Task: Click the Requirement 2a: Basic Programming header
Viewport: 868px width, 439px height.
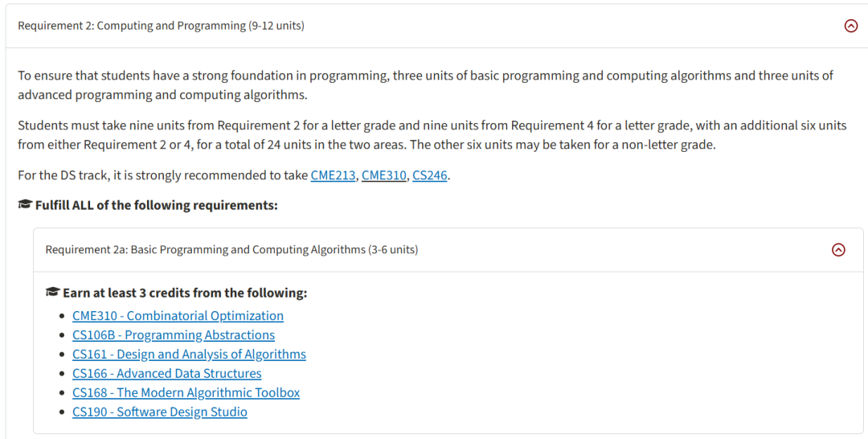Action: point(448,250)
